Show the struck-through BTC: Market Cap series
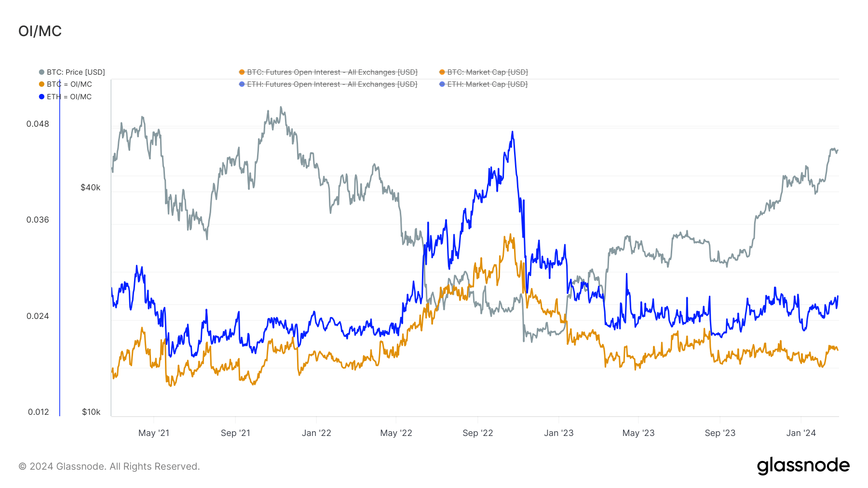Viewport: 868px width, 488px height. (487, 72)
